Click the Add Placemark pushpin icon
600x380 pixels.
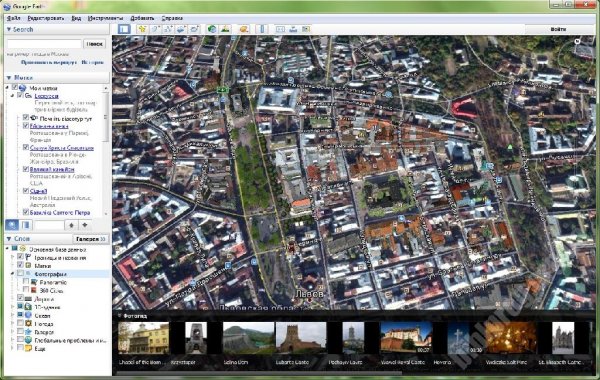tap(142, 29)
